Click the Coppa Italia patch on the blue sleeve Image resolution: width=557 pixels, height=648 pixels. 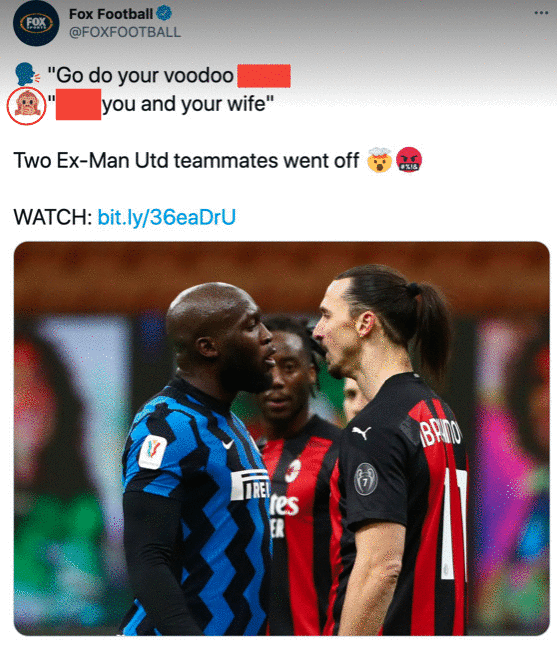pyautogui.click(x=152, y=452)
